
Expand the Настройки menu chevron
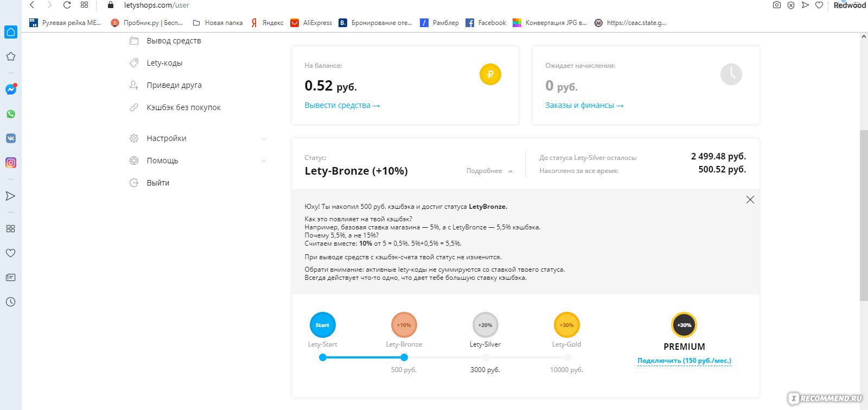(x=264, y=139)
